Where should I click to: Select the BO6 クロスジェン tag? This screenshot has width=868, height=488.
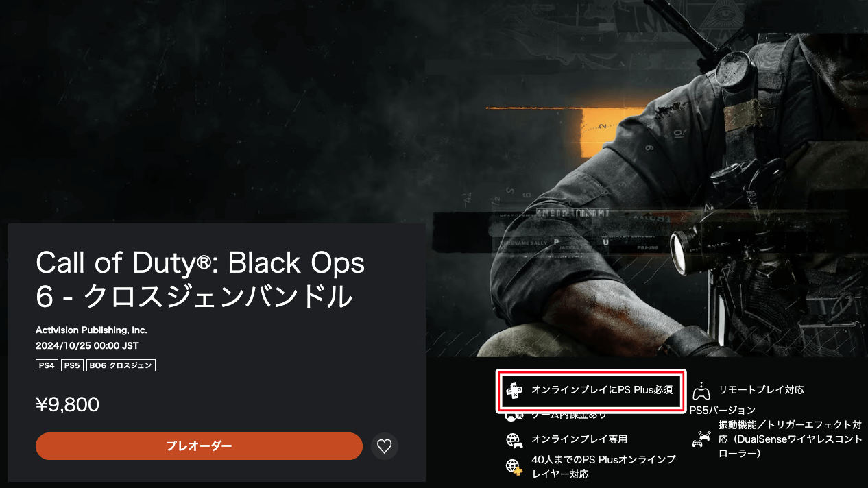point(121,365)
